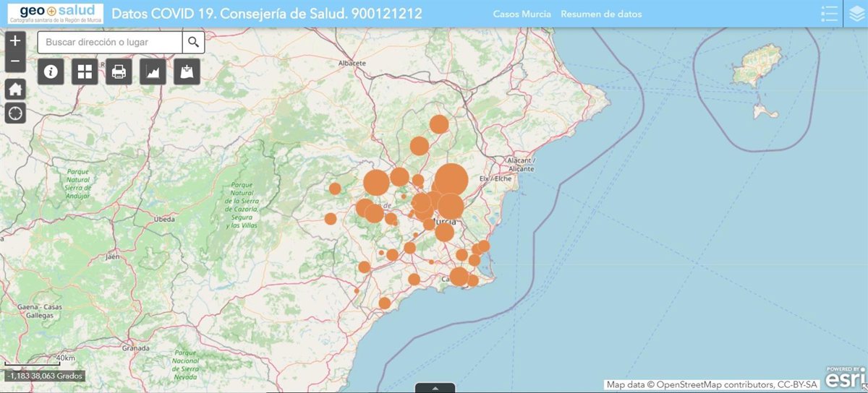The width and height of the screenshot is (868, 393).
Task: Open the print widget
Action: pyautogui.click(x=119, y=72)
